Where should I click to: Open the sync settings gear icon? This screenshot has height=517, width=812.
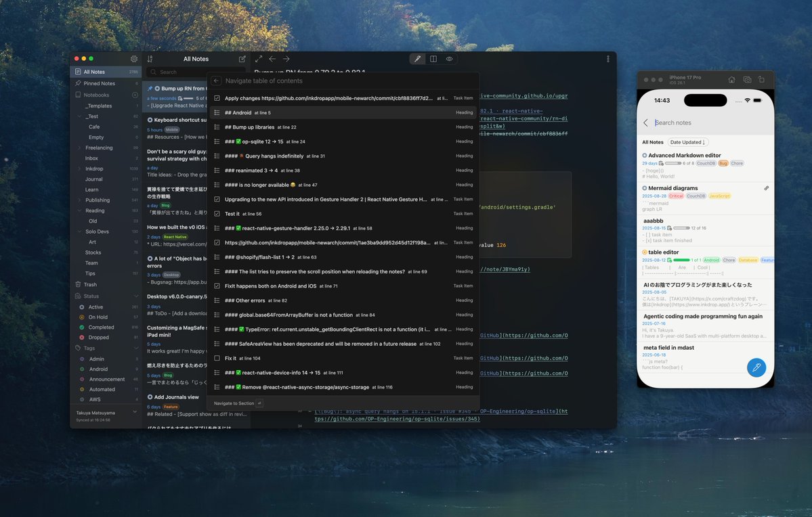133,59
